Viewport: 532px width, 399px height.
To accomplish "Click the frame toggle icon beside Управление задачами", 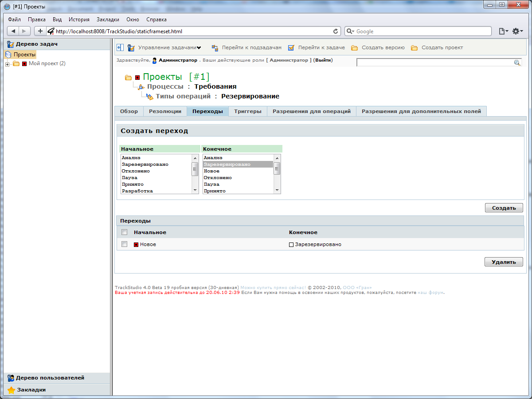I will 120,47.
